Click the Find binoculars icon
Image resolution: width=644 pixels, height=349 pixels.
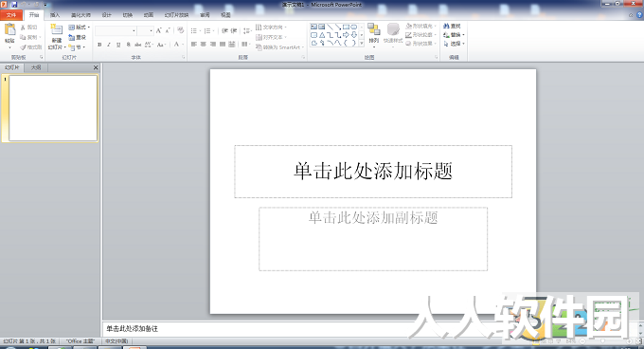[x=446, y=26]
